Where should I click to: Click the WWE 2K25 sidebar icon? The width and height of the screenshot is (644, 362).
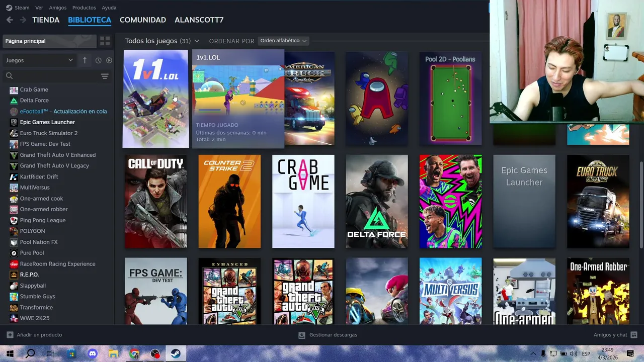click(14, 318)
